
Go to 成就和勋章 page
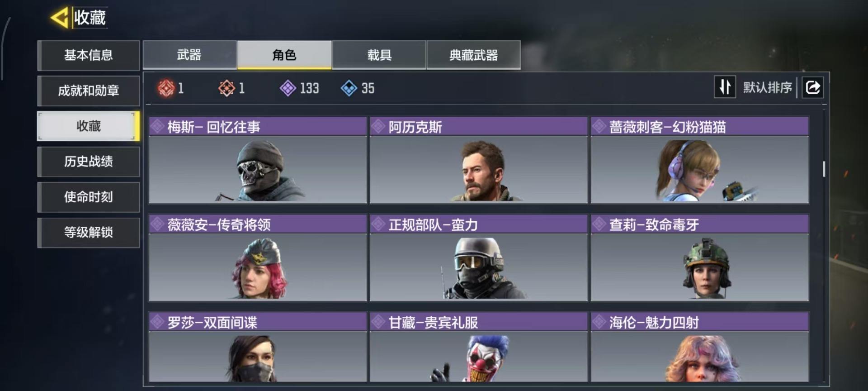click(x=89, y=91)
